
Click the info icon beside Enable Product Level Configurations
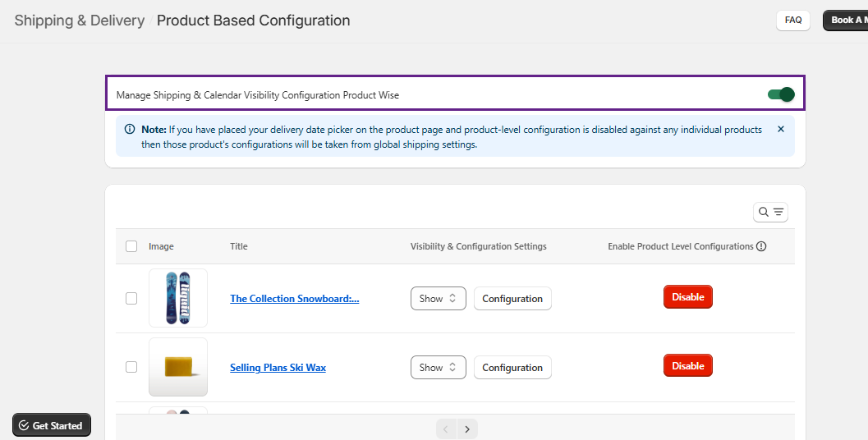pyautogui.click(x=761, y=246)
